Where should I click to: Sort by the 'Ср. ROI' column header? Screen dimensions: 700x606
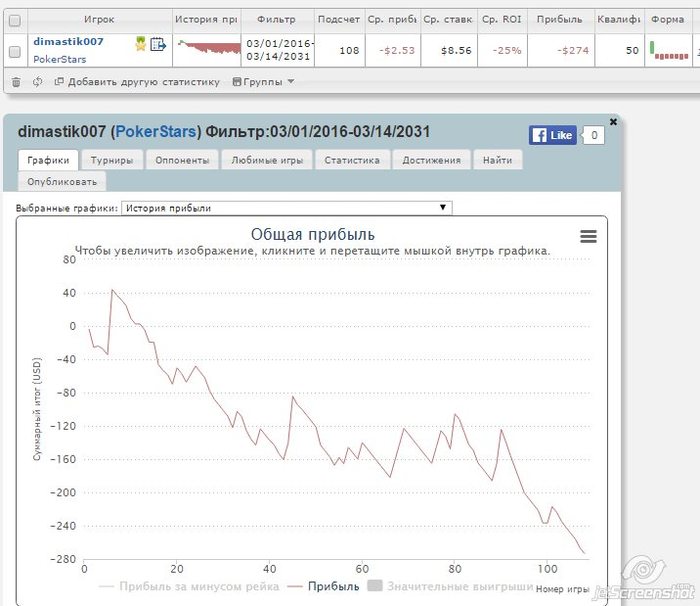(x=502, y=20)
